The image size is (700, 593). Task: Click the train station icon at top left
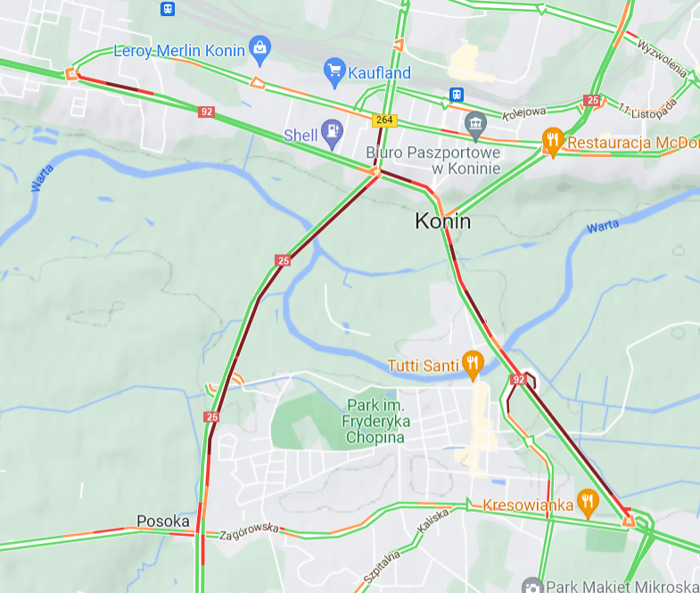[x=168, y=9]
